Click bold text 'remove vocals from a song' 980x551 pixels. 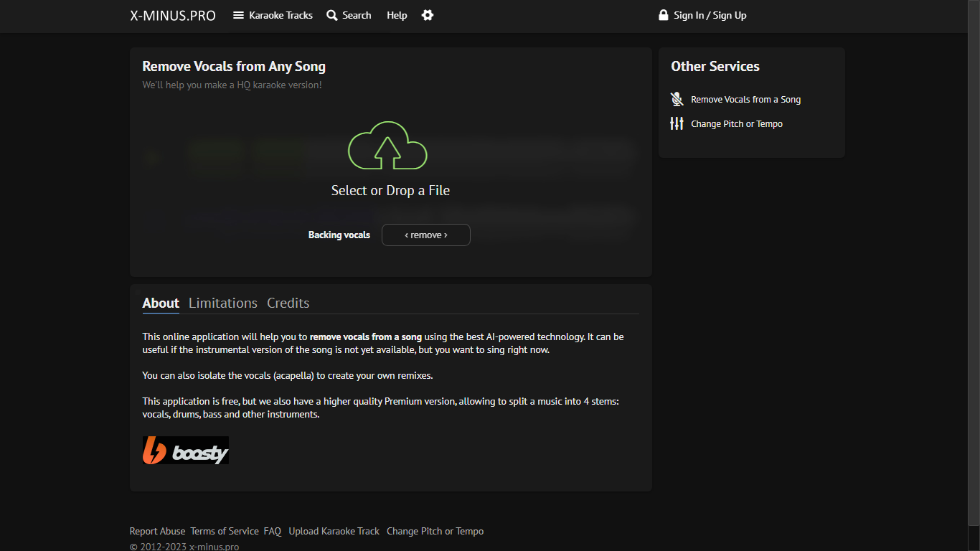click(x=366, y=336)
